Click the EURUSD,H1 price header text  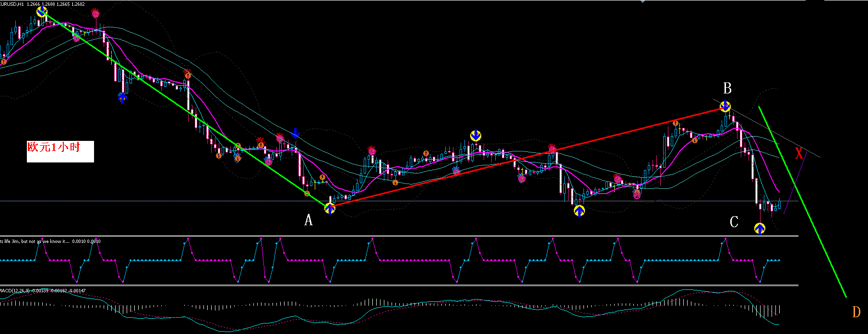42,4
